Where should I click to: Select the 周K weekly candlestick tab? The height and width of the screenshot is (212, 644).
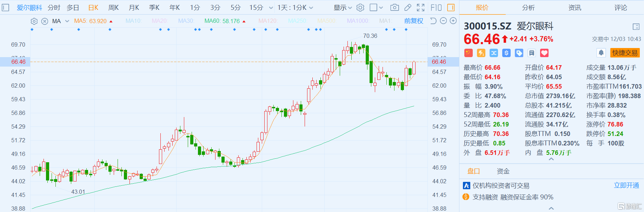click(x=114, y=7)
